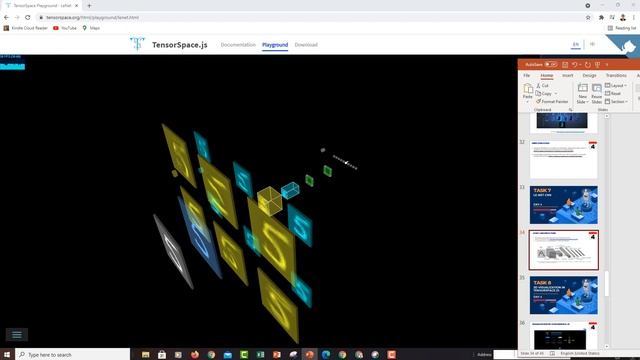Image resolution: width=640 pixels, height=360 pixels.
Task: Reload the TensorSpace page
Action: coord(28,18)
